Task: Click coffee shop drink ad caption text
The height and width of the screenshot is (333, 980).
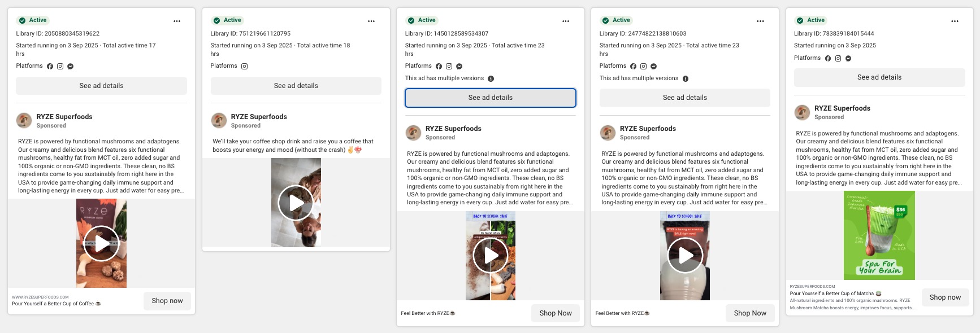Action: coord(293,146)
